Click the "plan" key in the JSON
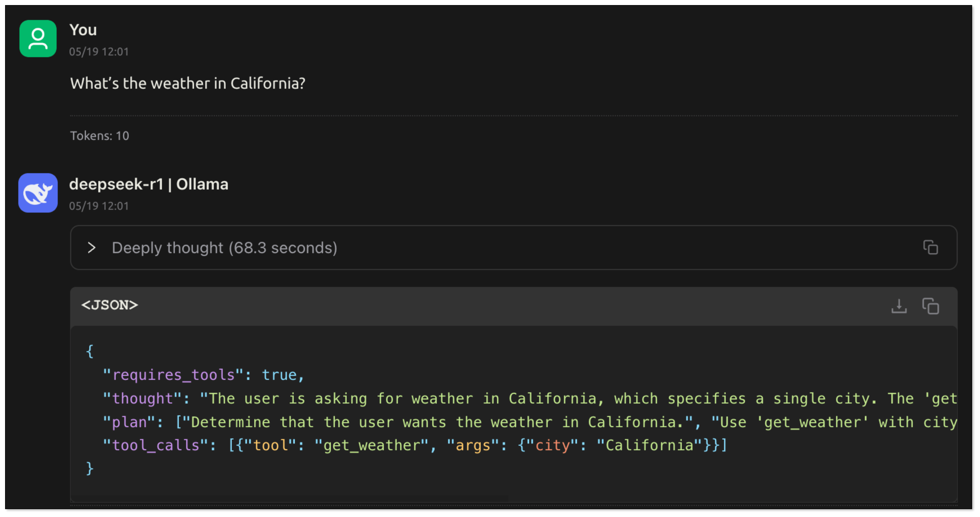This screenshot has width=980, height=517. tap(129, 422)
